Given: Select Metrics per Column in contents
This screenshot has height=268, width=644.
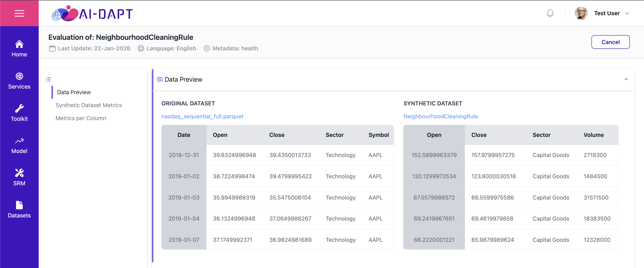Looking at the screenshot, I should coord(81,118).
